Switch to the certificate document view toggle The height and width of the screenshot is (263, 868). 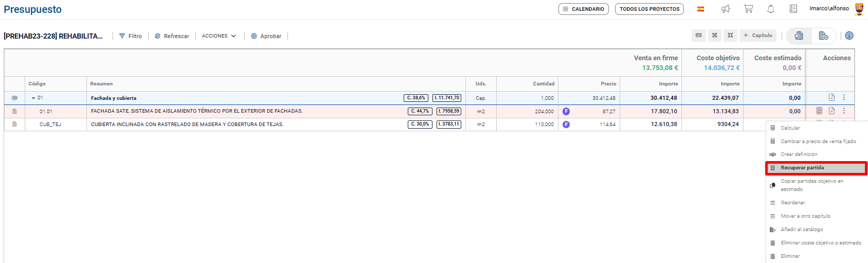799,36
